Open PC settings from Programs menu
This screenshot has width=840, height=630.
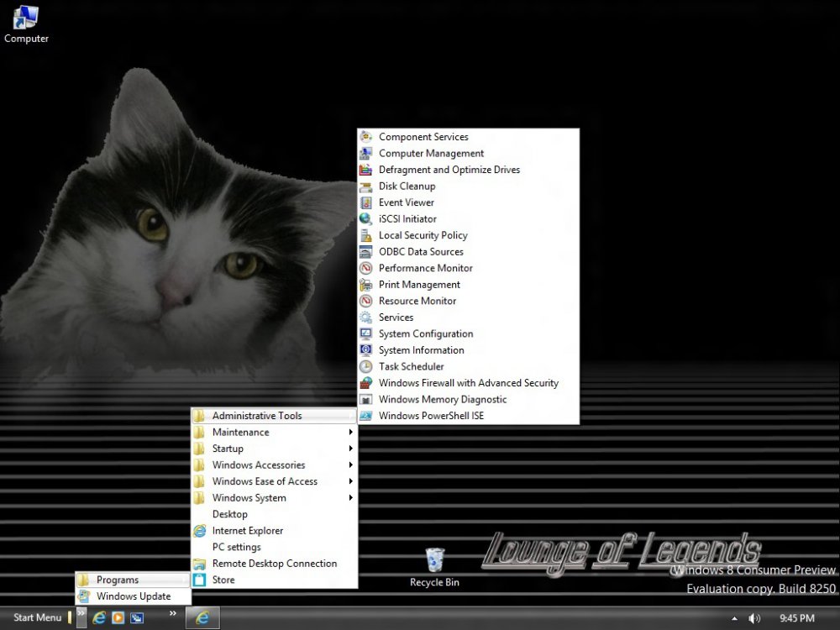click(x=236, y=548)
